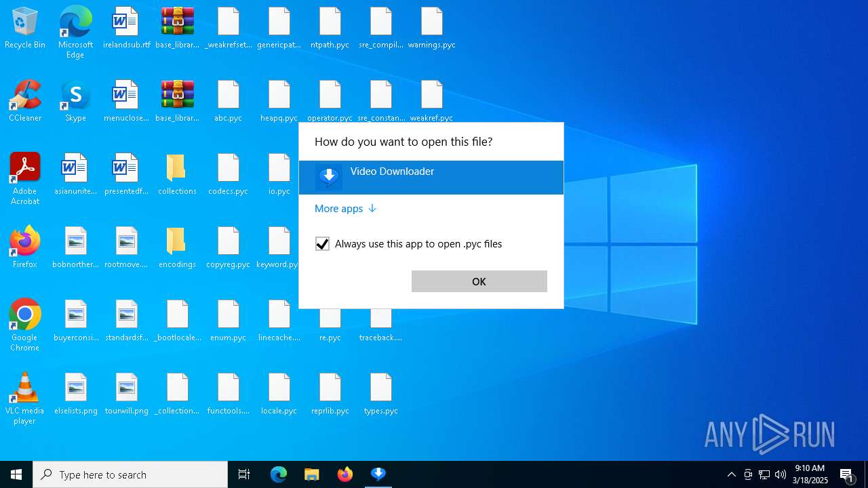Select the collections folder

pyautogui.click(x=178, y=175)
